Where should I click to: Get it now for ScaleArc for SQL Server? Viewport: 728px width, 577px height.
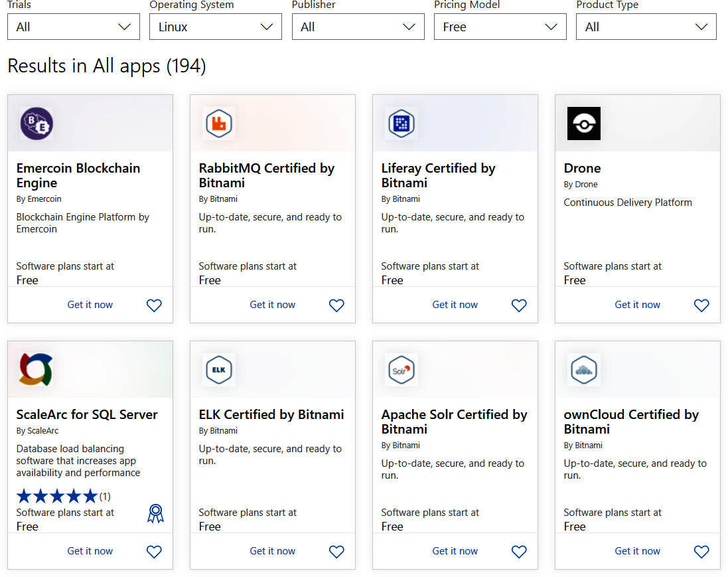(x=90, y=551)
